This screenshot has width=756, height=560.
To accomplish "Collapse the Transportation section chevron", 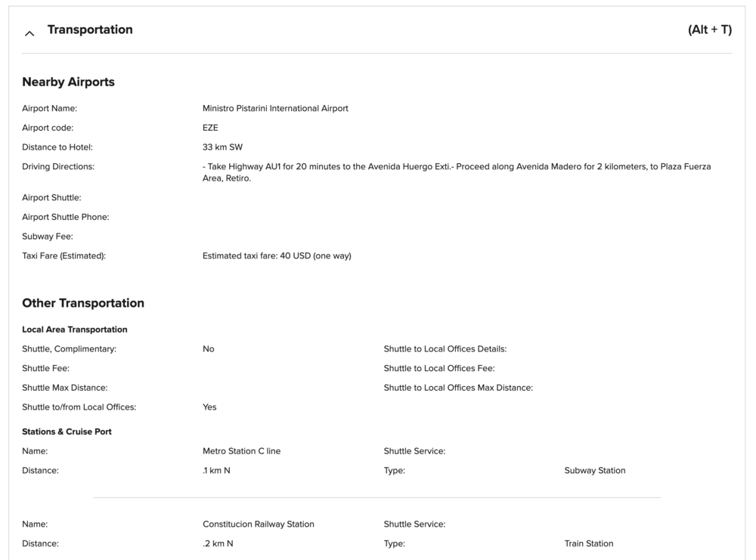I will point(29,32).
